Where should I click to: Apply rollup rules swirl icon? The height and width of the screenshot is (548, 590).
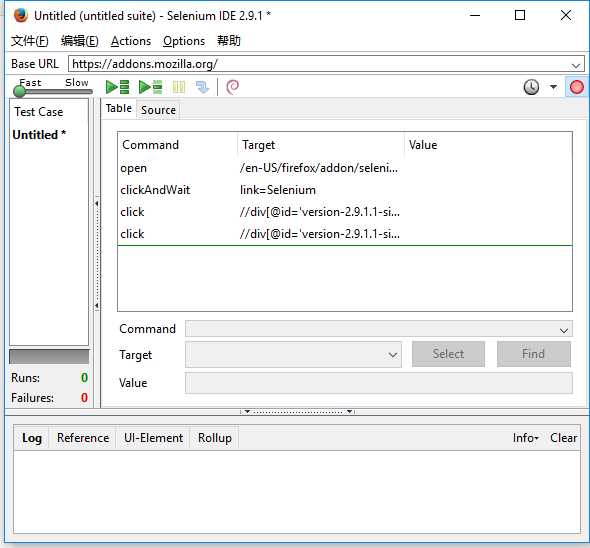pyautogui.click(x=232, y=87)
